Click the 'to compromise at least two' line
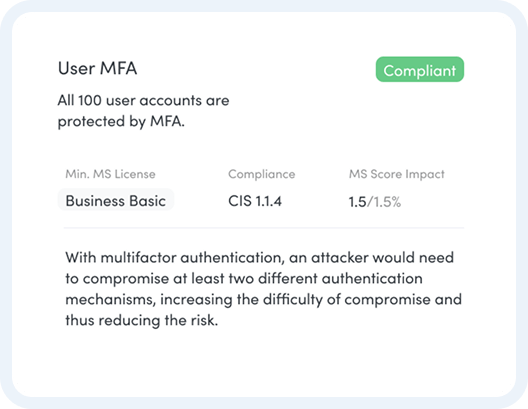Viewport: 528px width, 409px height. click(x=244, y=278)
